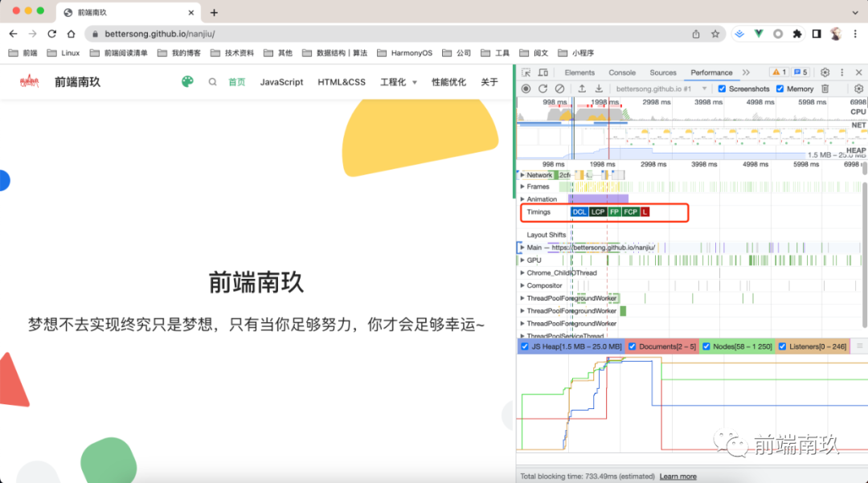Clear the performance recording
Image resolution: width=868 pixels, height=483 pixels.
pos(559,88)
